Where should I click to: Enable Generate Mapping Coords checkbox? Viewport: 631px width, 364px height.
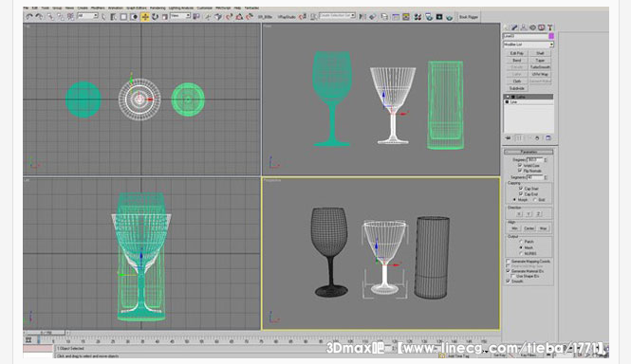click(509, 261)
